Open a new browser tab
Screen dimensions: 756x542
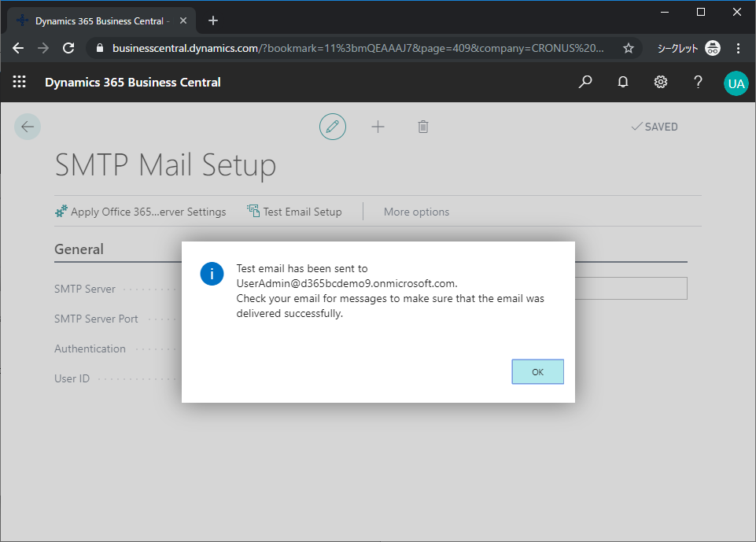(x=213, y=20)
